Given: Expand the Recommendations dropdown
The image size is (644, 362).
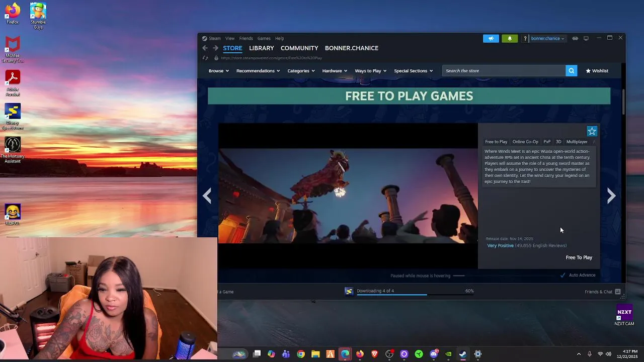Looking at the screenshot, I should coord(258,71).
